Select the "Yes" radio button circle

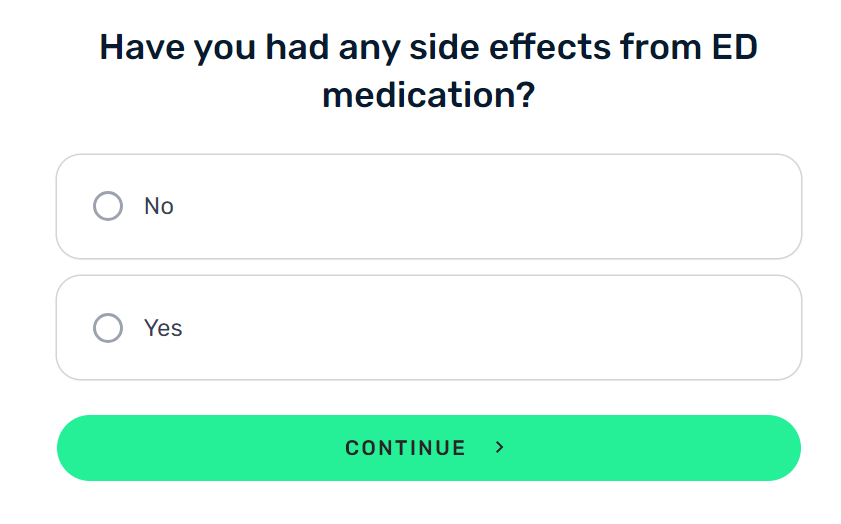click(108, 328)
